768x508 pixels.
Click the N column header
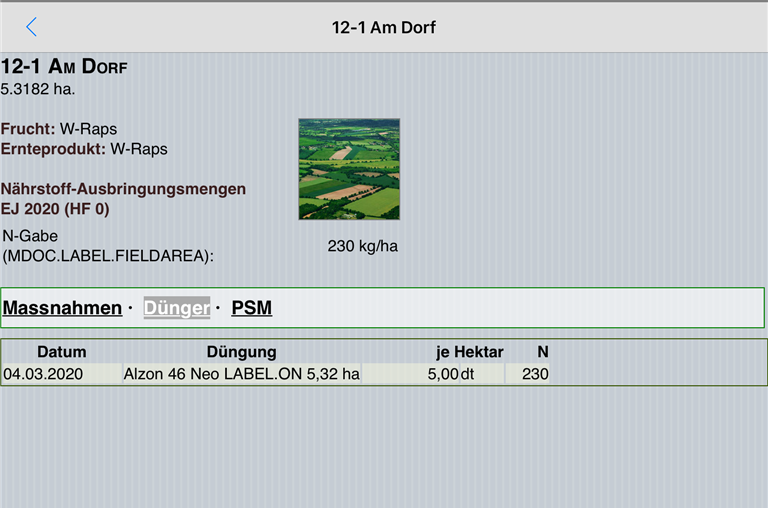[542, 352]
